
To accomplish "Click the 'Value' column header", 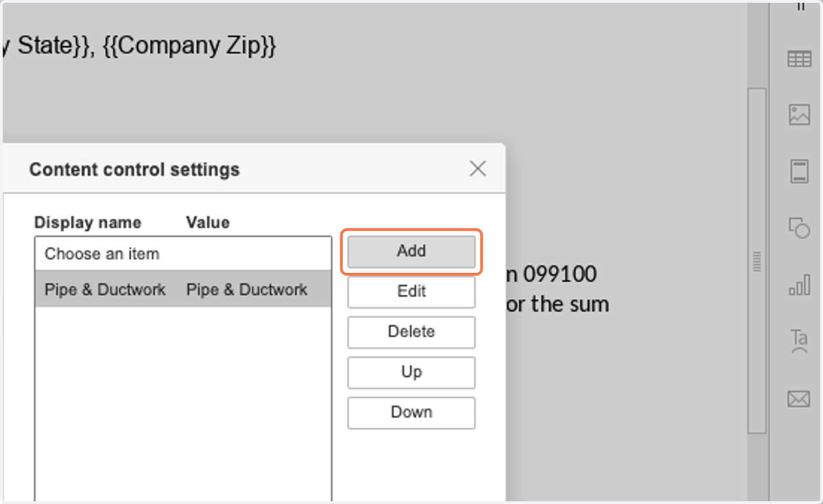I will (208, 223).
